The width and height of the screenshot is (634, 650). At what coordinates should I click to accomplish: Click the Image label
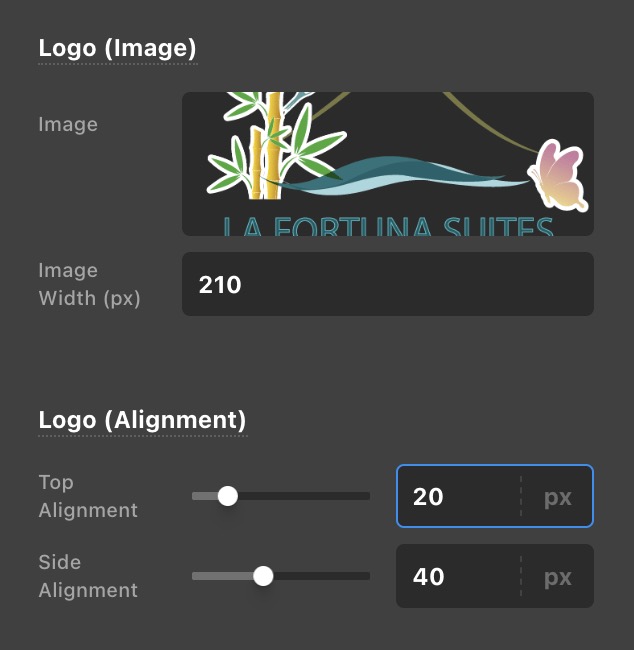click(68, 125)
